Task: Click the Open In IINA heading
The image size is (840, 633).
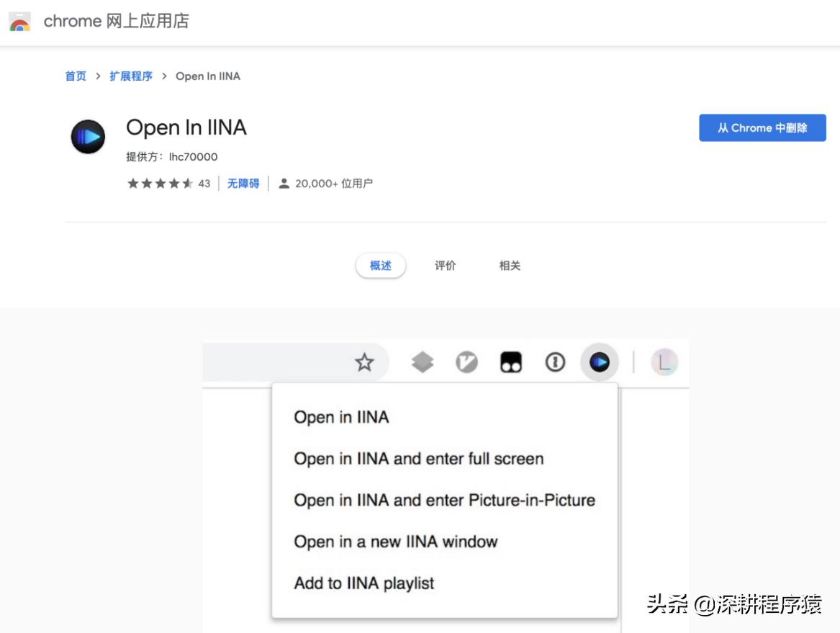Action: 186,127
